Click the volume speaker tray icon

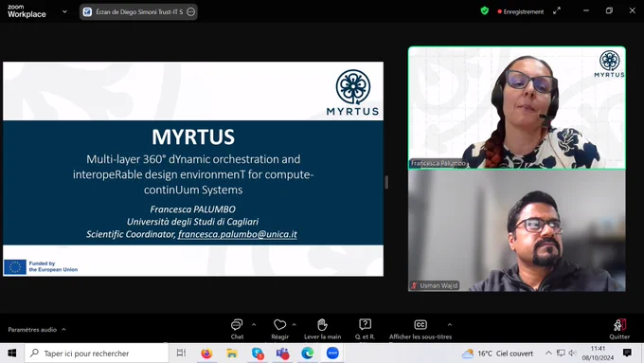(573, 353)
